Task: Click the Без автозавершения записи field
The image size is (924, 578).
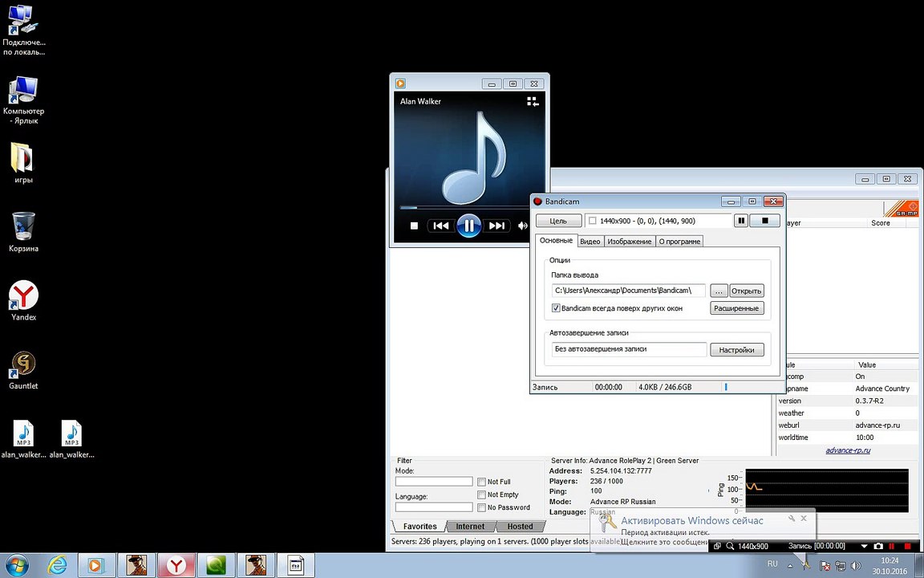Action: coord(629,349)
